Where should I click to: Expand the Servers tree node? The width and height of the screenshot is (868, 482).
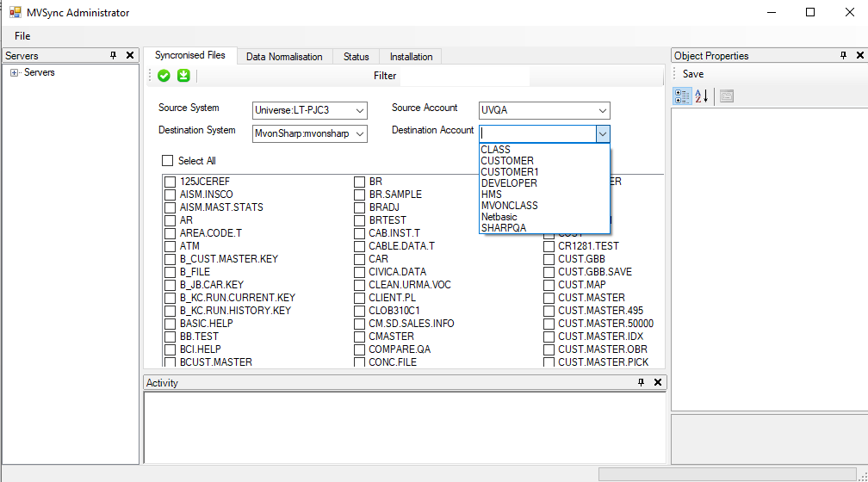coord(15,72)
